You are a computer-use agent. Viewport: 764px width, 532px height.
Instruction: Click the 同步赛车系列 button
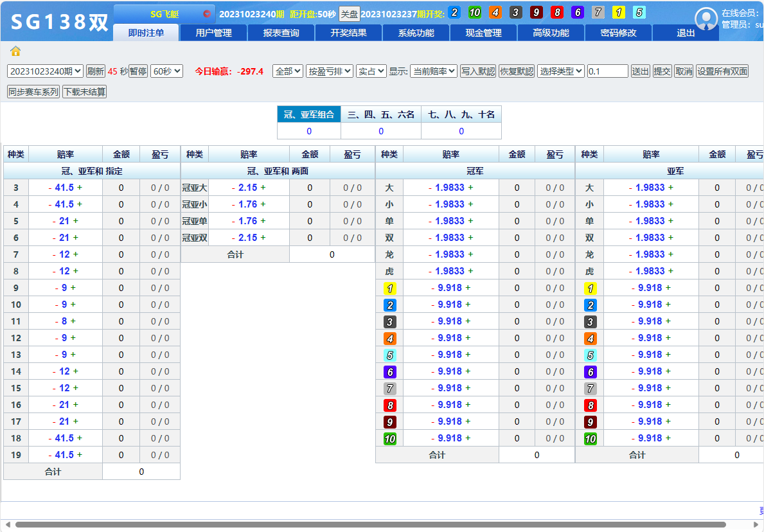click(33, 92)
